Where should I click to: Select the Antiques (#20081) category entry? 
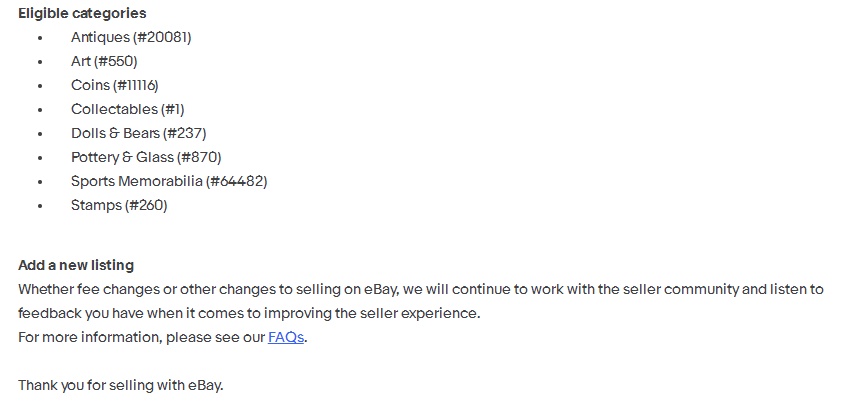tap(131, 37)
